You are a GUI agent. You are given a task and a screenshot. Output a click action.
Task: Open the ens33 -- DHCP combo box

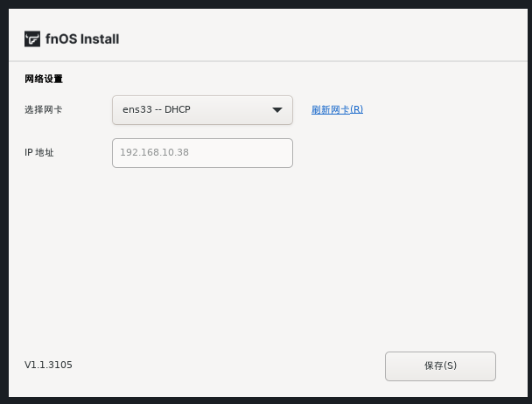click(x=202, y=110)
